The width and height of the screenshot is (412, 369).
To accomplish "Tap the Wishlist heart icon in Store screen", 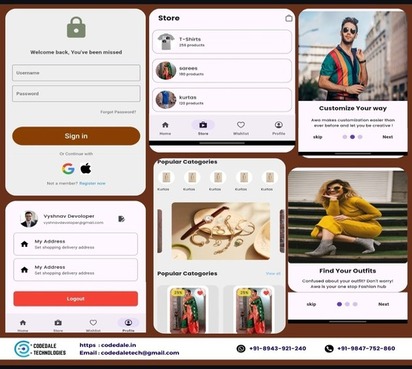I will point(241,125).
